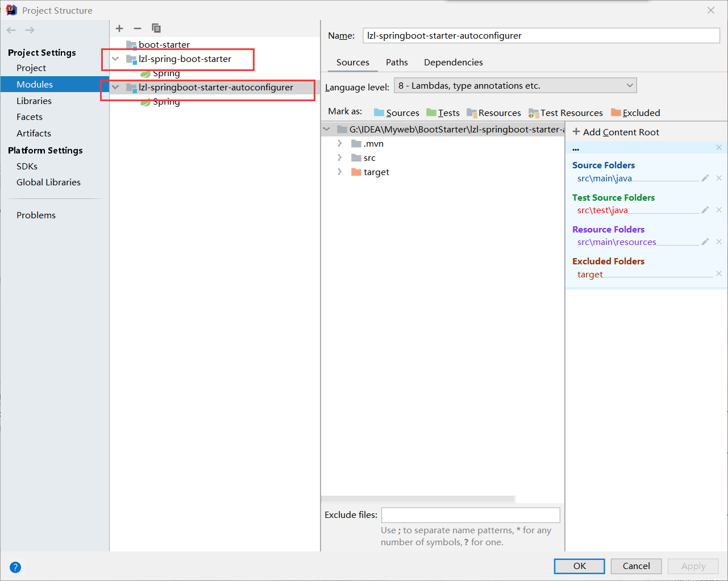Image resolution: width=728 pixels, height=581 pixels.
Task: Click the horizontal scrollbar under content tree
Action: (418, 499)
